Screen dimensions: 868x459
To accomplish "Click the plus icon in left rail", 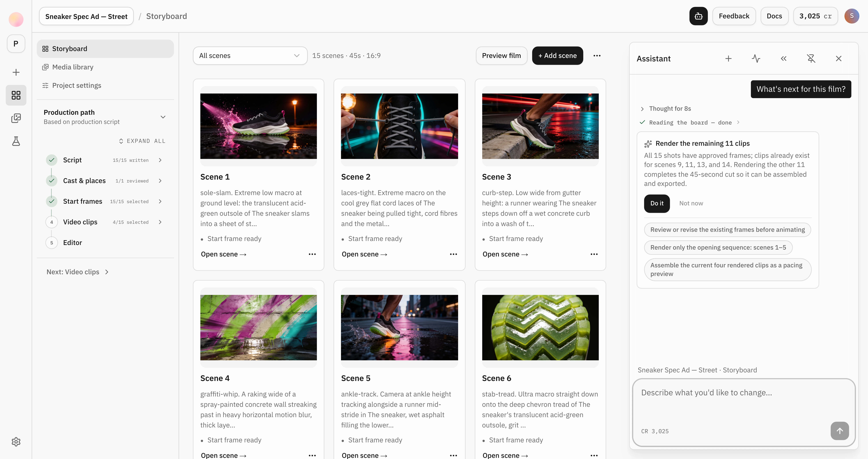I will (x=16, y=72).
